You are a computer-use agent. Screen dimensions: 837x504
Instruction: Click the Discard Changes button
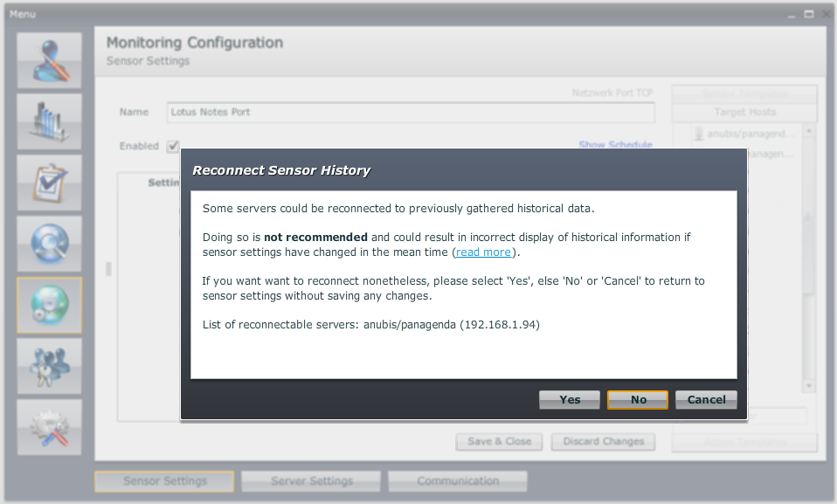point(603,441)
